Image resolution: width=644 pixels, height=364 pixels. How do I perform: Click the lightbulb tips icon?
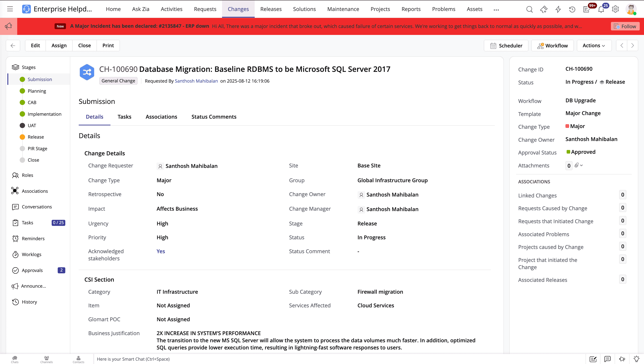coord(636,359)
